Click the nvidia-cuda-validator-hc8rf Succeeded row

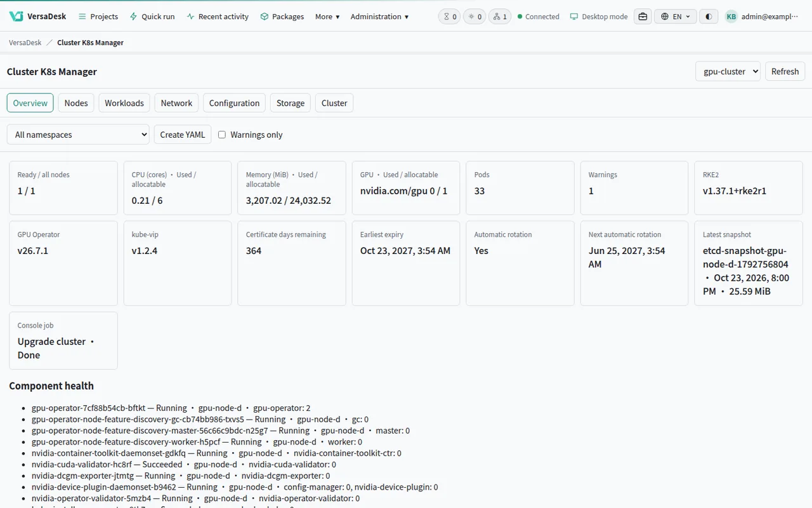tap(184, 464)
